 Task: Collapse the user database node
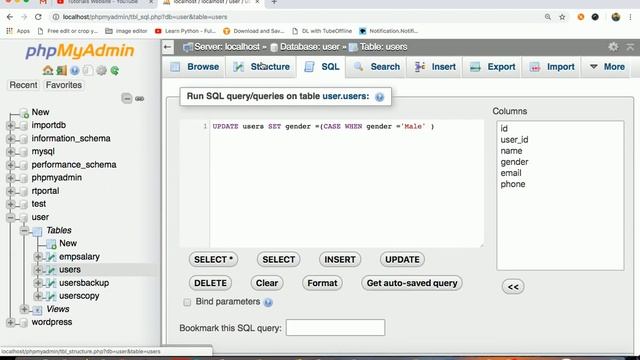click(x=11, y=218)
